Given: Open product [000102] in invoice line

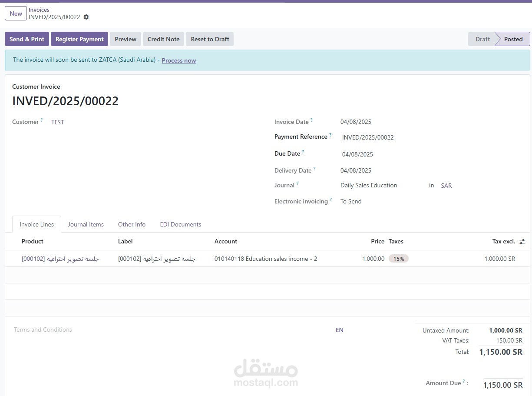Looking at the screenshot, I should coord(60,259).
